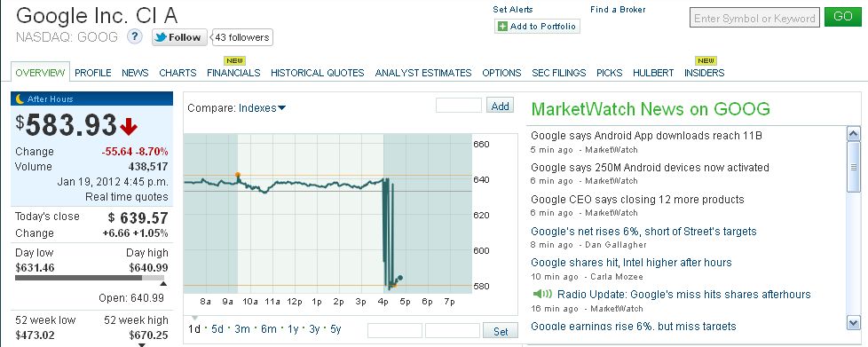
Task: Click the news scrollbar thumb
Action: coord(854,167)
